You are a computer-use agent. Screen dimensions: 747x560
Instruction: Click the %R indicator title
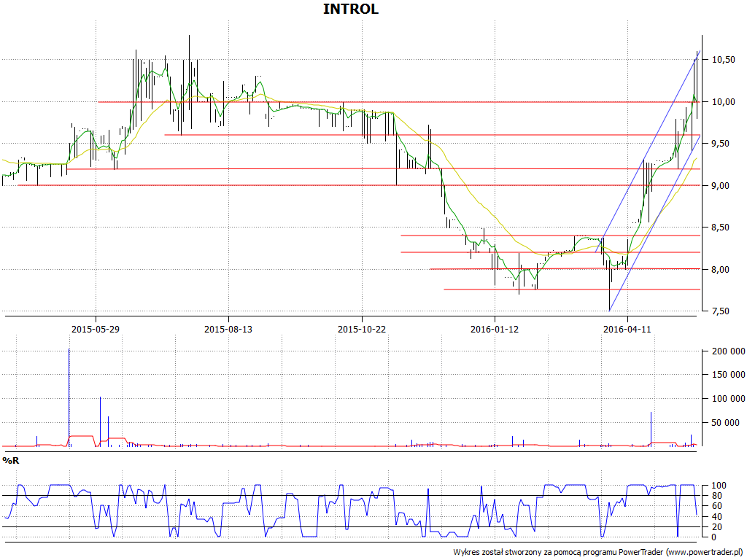click(x=10, y=461)
